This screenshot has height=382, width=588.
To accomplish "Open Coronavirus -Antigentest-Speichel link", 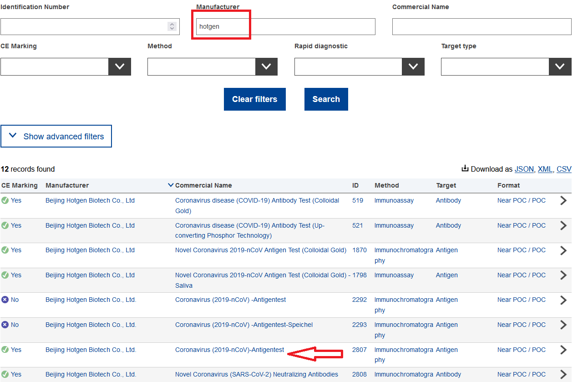I will (x=244, y=325).
